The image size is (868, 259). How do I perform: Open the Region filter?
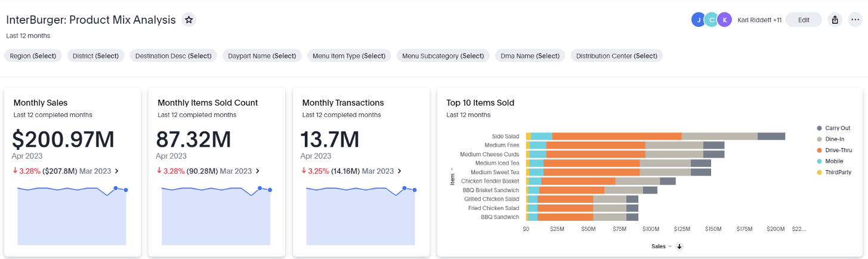click(33, 55)
